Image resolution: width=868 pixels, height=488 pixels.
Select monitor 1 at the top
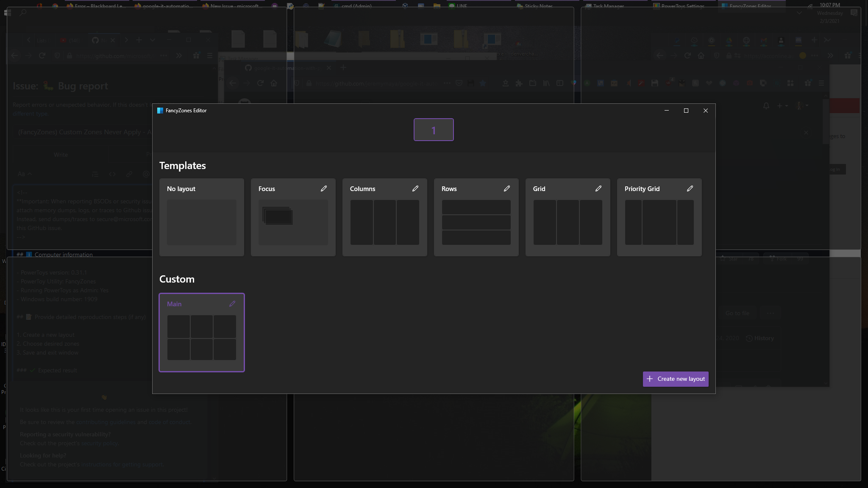[434, 130]
